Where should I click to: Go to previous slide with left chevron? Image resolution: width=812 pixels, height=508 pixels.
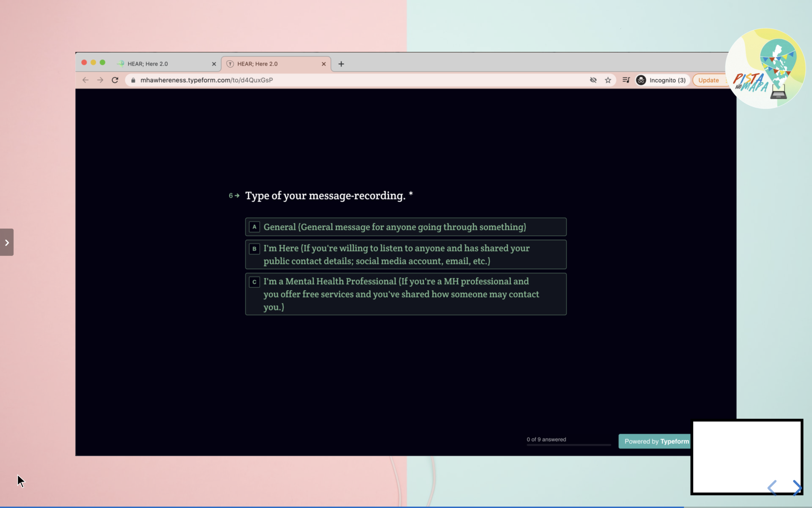(772, 488)
